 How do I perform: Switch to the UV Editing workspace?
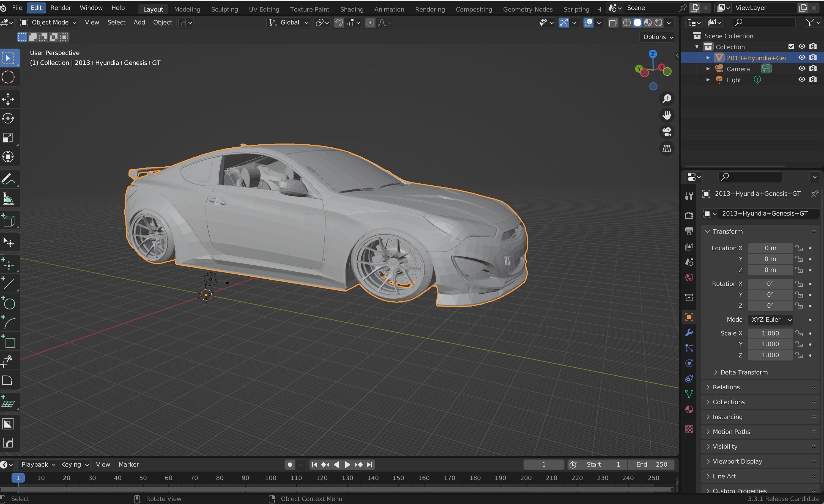point(264,9)
